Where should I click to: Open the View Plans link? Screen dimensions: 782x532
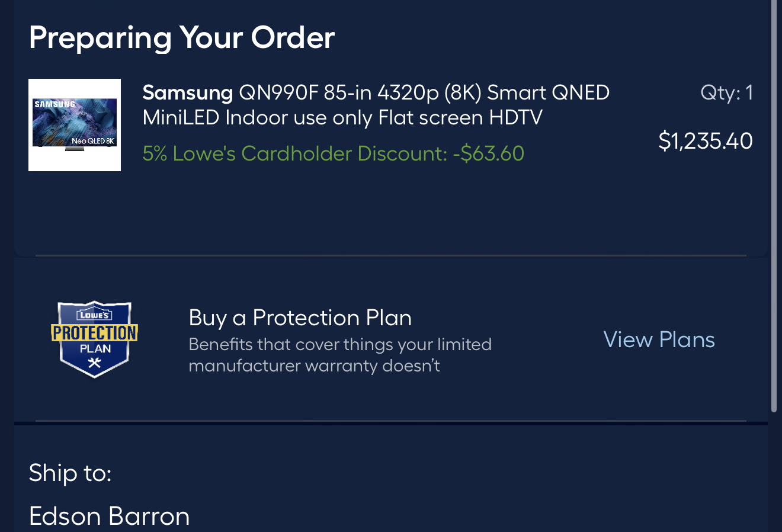coord(659,339)
